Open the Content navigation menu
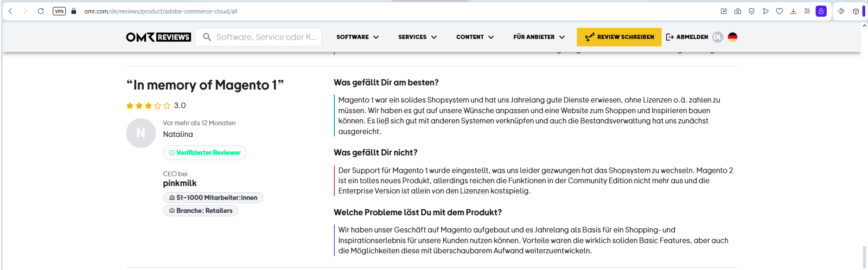Viewport: 868px width, 270px height. (475, 37)
